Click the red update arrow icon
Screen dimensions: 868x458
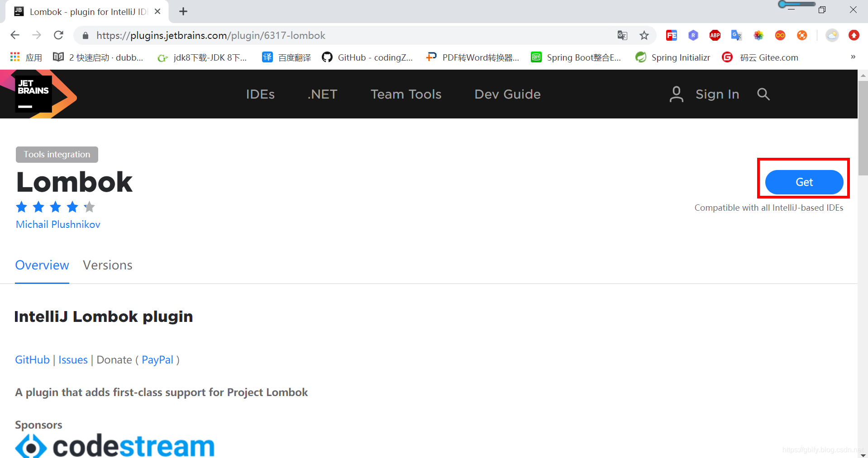[x=854, y=35]
